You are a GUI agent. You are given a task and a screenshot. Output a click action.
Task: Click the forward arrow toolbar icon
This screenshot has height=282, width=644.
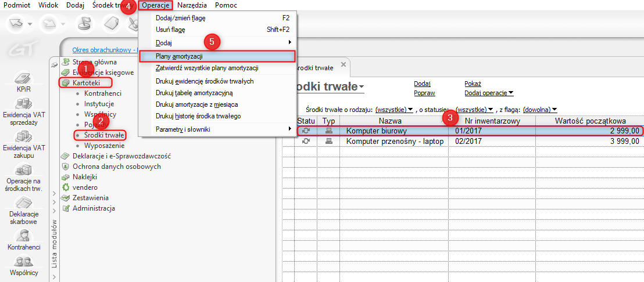(50, 24)
